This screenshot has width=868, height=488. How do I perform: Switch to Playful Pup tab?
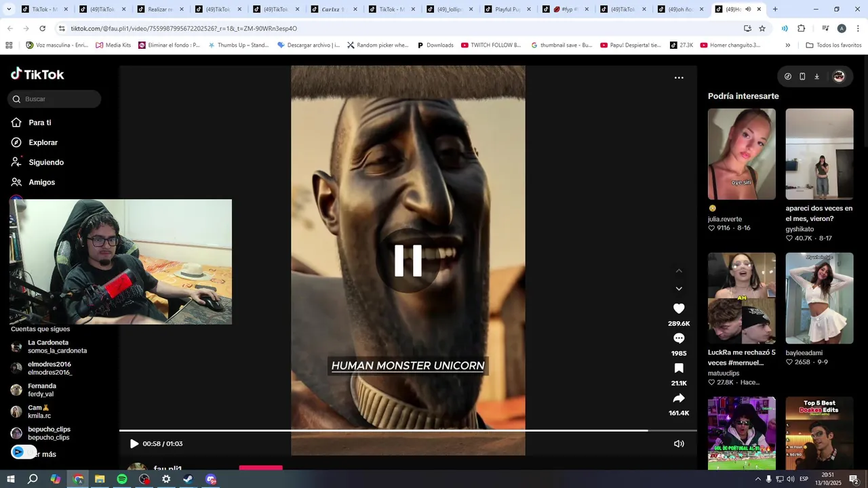(509, 9)
